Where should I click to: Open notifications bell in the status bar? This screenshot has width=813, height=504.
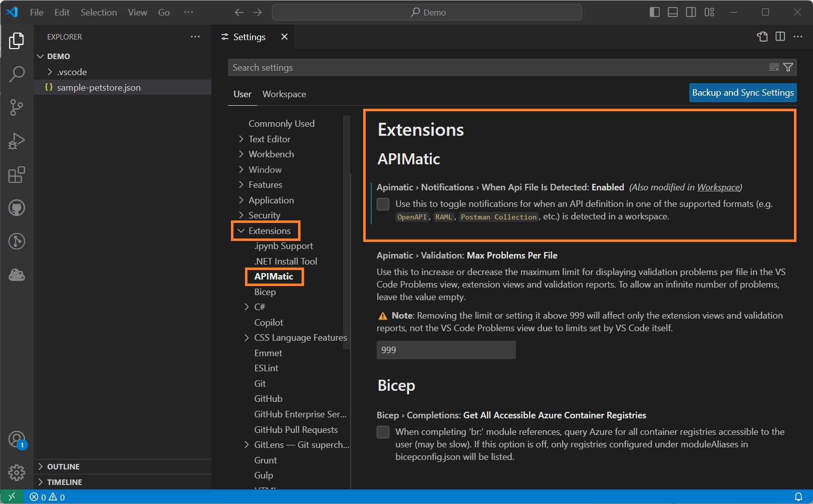pyautogui.click(x=798, y=497)
